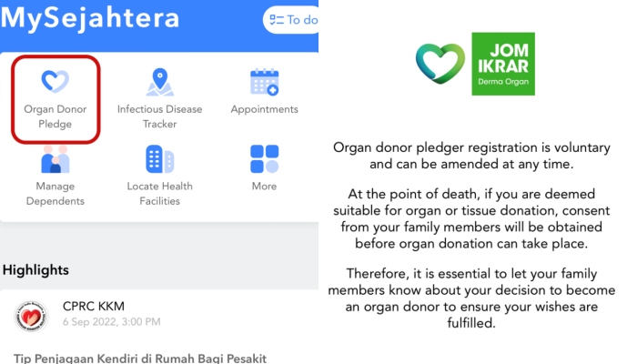This screenshot has height=364, width=637.
Task: Click the CPRC KKM profile avatar
Action: pyautogui.click(x=31, y=315)
